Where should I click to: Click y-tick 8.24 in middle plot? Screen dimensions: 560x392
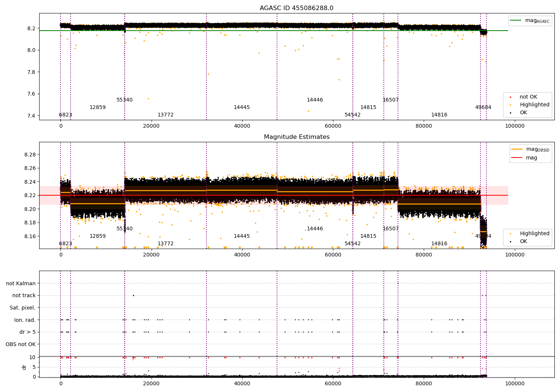(30, 182)
